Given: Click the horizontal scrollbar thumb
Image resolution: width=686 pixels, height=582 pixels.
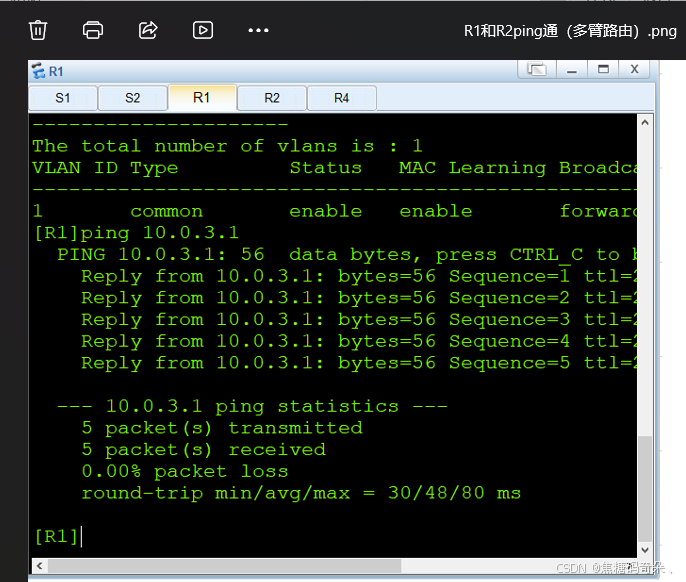Looking at the screenshot, I should click(x=225, y=566).
